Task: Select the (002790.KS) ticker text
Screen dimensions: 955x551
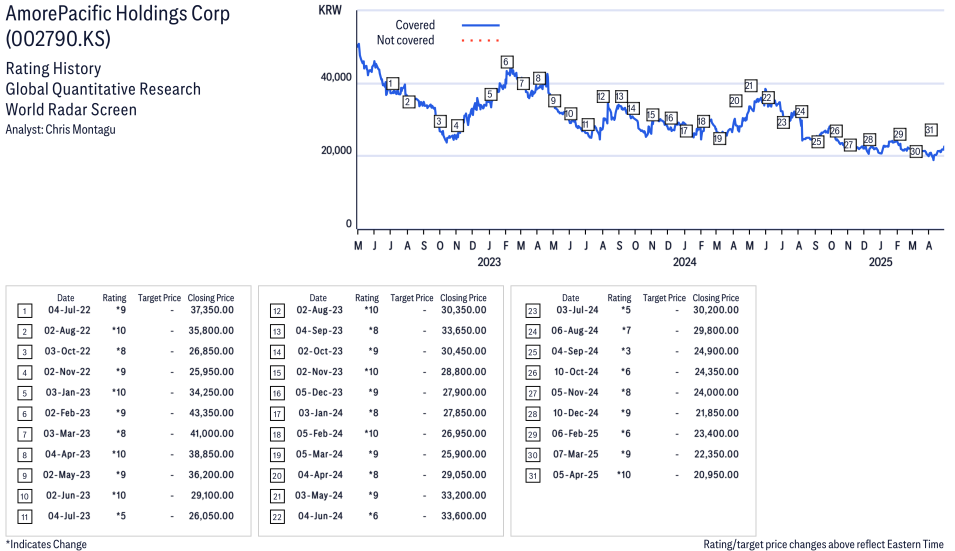Action: 58,39
